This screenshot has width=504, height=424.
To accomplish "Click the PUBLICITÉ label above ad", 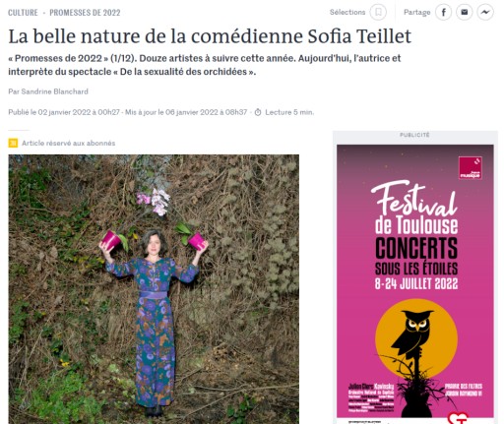I will coord(414,135).
